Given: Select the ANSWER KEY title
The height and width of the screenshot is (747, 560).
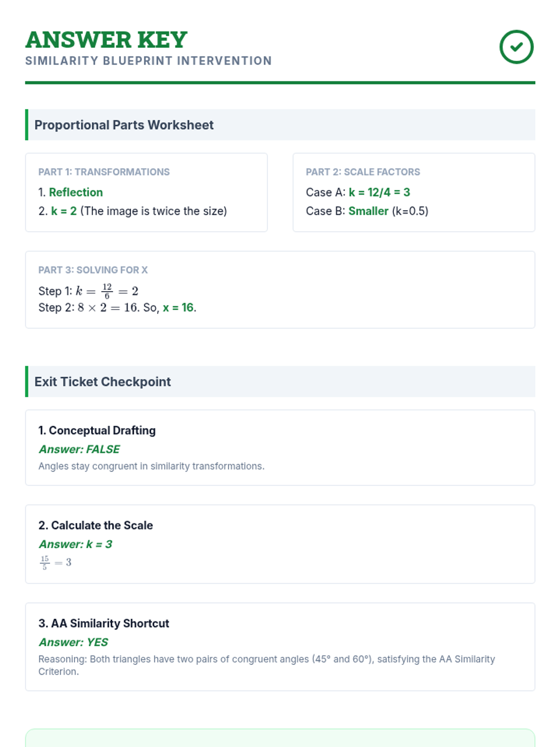Looking at the screenshot, I should pos(106,40).
